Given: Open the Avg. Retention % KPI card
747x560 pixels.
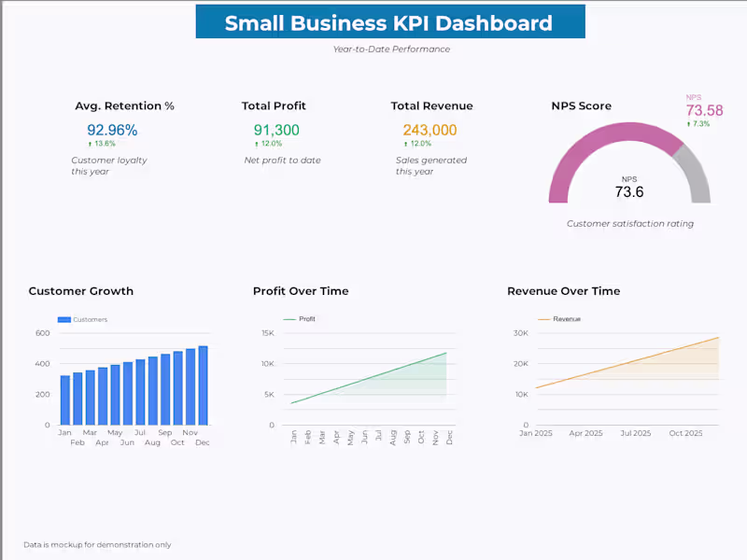Looking at the screenshot, I should tap(124, 105).
